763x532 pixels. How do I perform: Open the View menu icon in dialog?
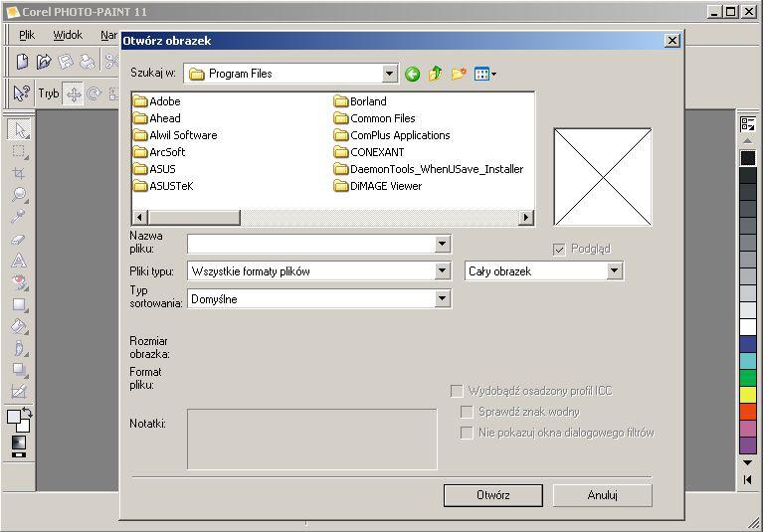click(x=484, y=74)
